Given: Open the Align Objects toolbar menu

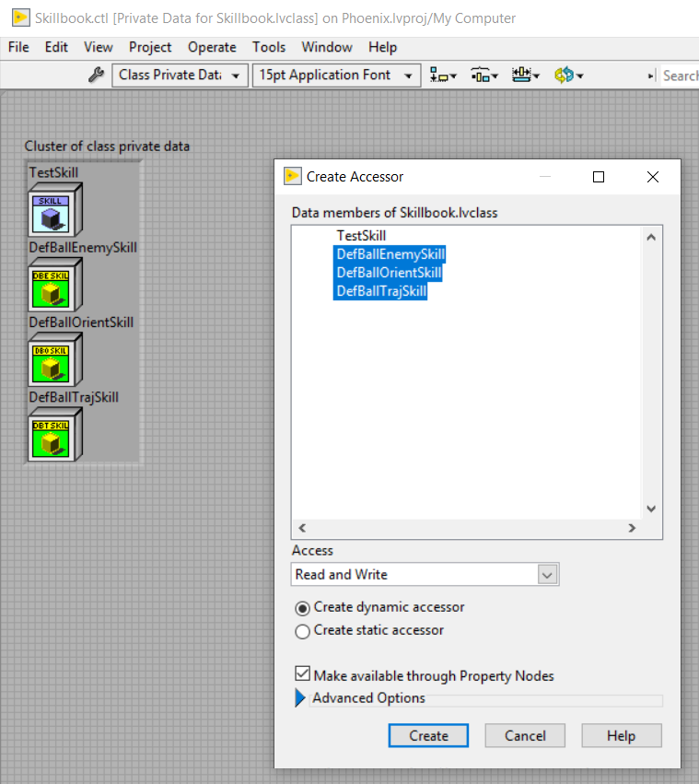Looking at the screenshot, I should [443, 76].
